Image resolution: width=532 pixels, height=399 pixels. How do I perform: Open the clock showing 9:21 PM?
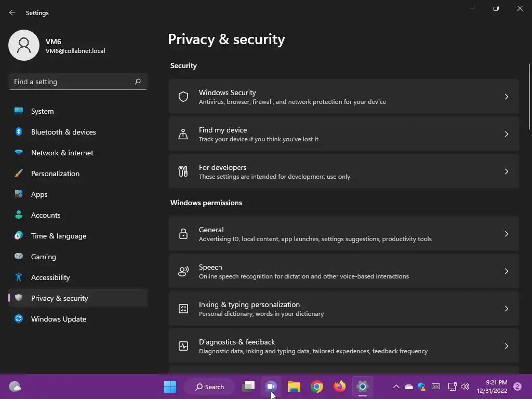coord(492,387)
